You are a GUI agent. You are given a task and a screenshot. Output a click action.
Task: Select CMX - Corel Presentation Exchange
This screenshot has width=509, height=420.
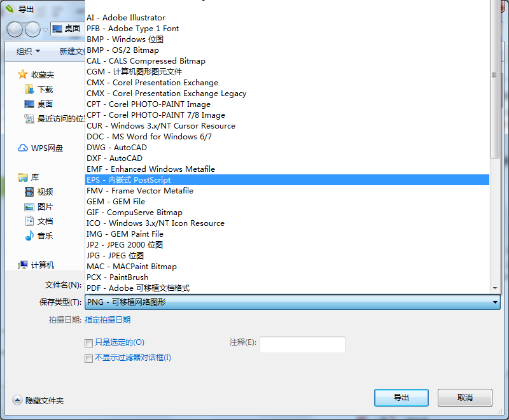tap(288, 83)
